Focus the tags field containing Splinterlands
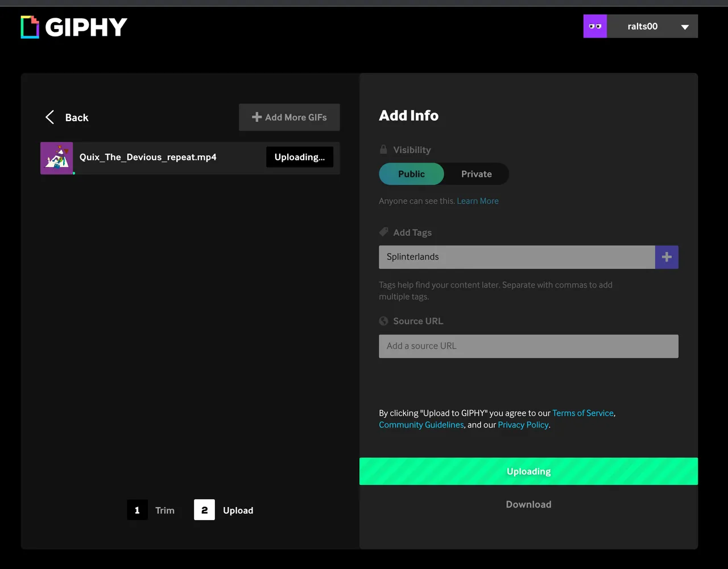Image resolution: width=728 pixels, height=569 pixels. [x=517, y=257]
